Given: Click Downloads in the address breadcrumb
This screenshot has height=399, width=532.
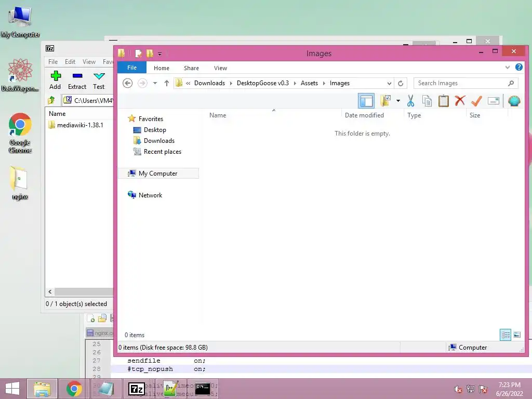Looking at the screenshot, I should click(210, 83).
